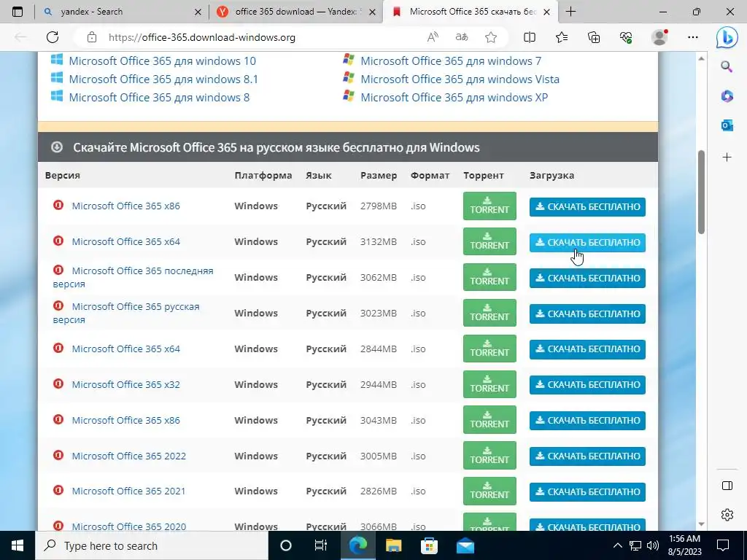Screen dimensions: 747x560
Task: Click СКАЧАТЬ БЕСПЛАТНО for последняя версия row
Action: tap(587, 278)
